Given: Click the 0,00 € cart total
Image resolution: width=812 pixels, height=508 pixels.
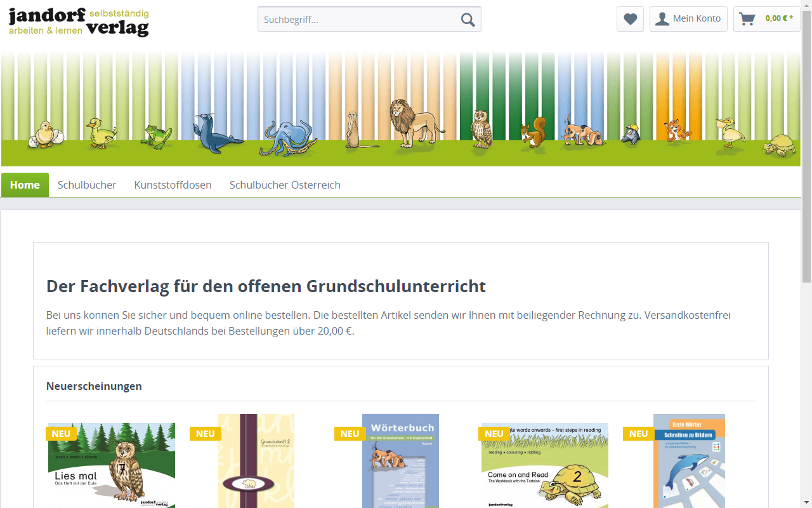Looking at the screenshot, I should tap(779, 18).
